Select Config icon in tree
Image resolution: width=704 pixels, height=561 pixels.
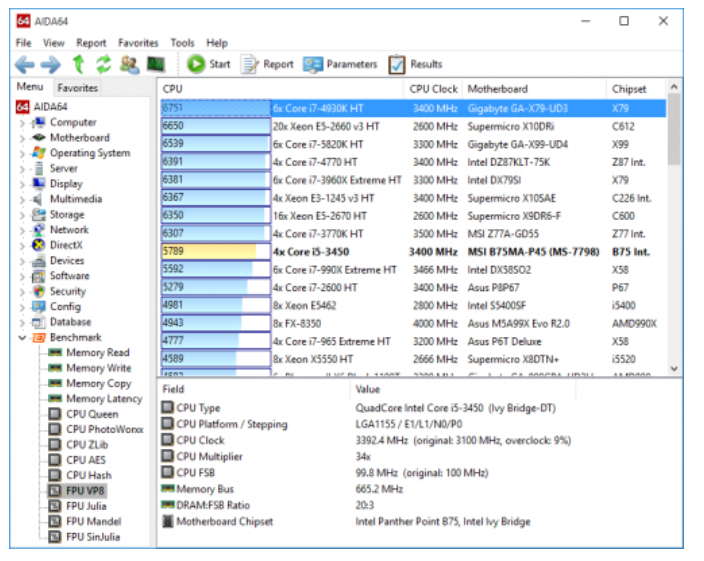coord(39,307)
